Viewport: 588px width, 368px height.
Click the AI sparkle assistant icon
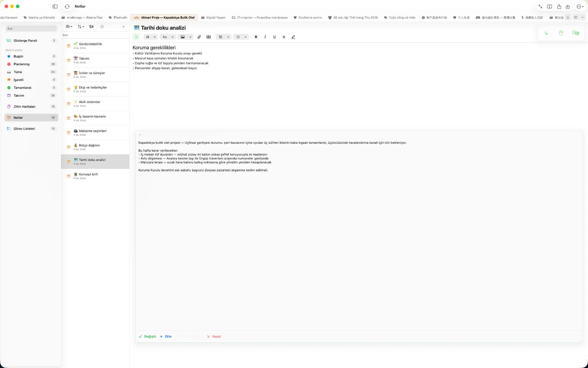[x=546, y=33]
